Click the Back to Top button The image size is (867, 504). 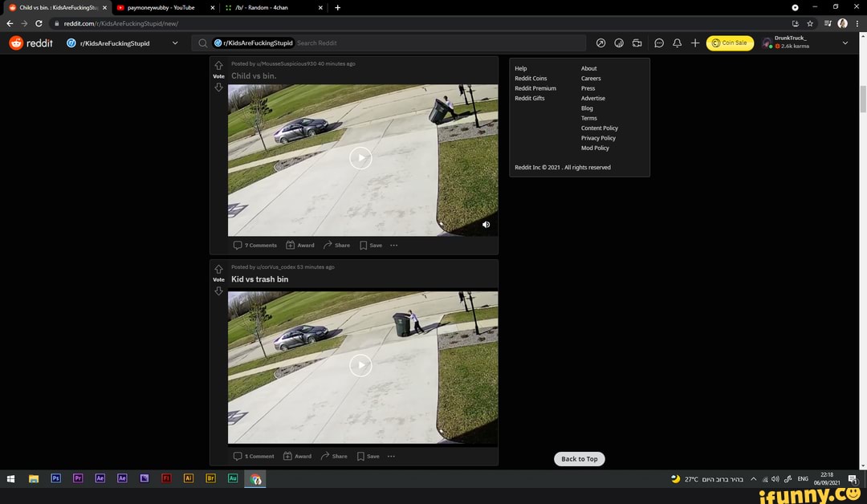[579, 459]
